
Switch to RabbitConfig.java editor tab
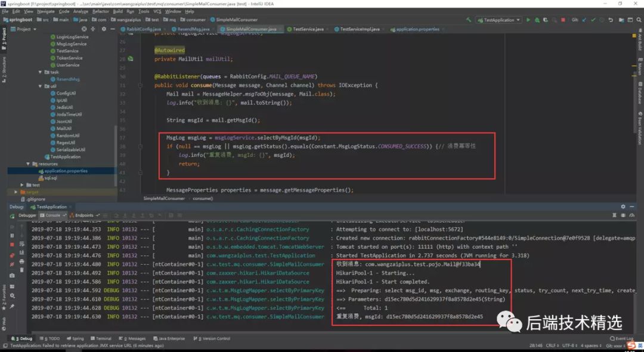(143, 29)
